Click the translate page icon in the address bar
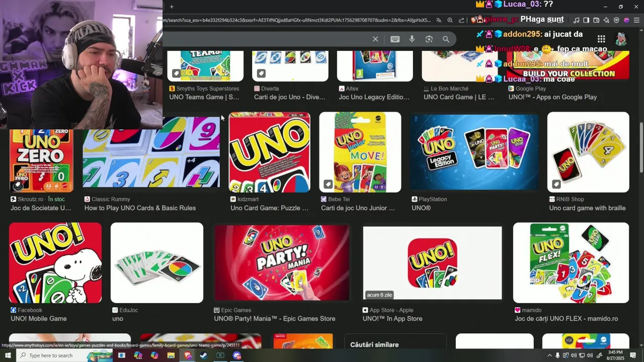 click(439, 20)
